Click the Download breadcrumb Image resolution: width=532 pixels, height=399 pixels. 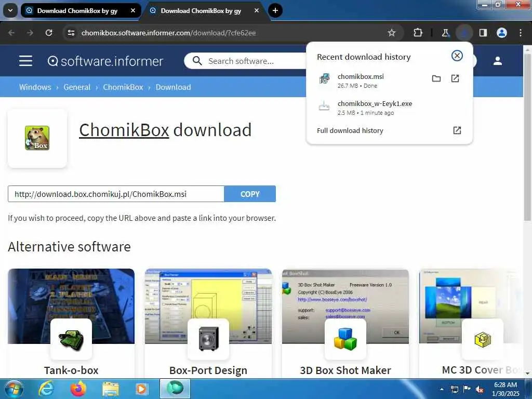click(174, 87)
